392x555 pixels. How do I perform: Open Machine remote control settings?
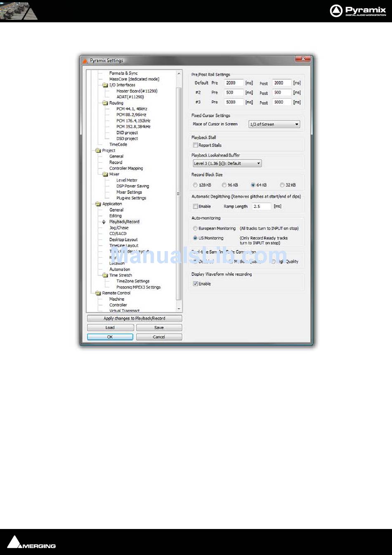tap(116, 299)
